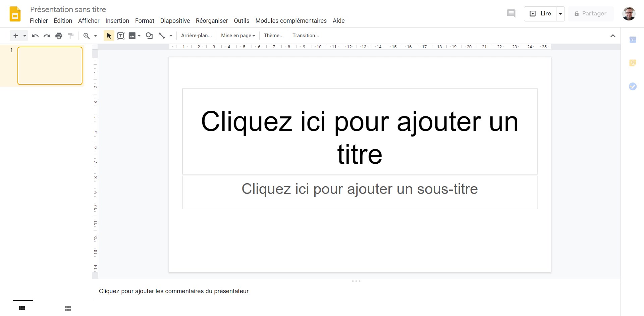
Task: Insert an image from the toolbar
Action: pos(132,36)
